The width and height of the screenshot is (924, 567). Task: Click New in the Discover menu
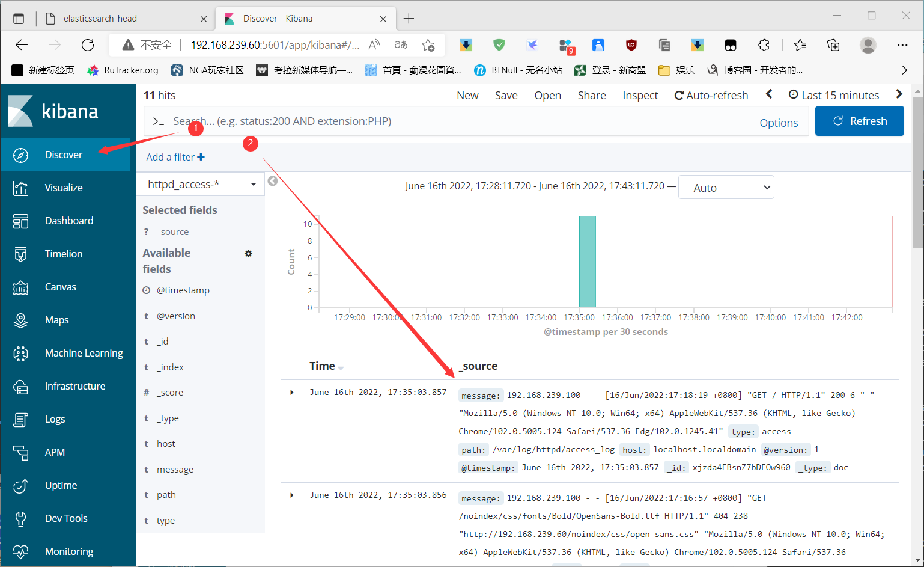(467, 95)
